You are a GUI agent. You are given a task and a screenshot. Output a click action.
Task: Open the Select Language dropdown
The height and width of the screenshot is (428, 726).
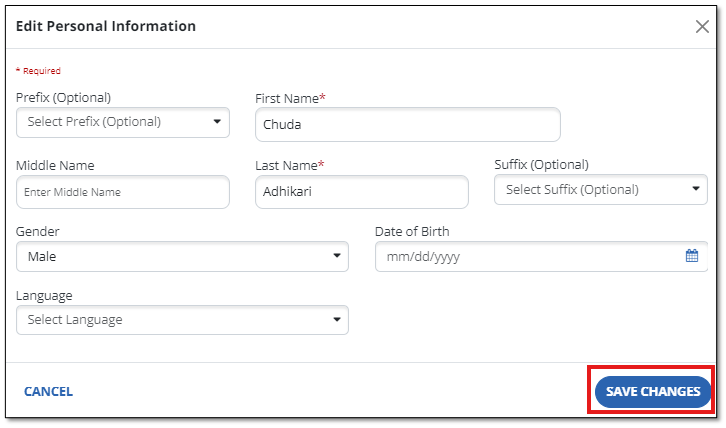click(x=182, y=320)
